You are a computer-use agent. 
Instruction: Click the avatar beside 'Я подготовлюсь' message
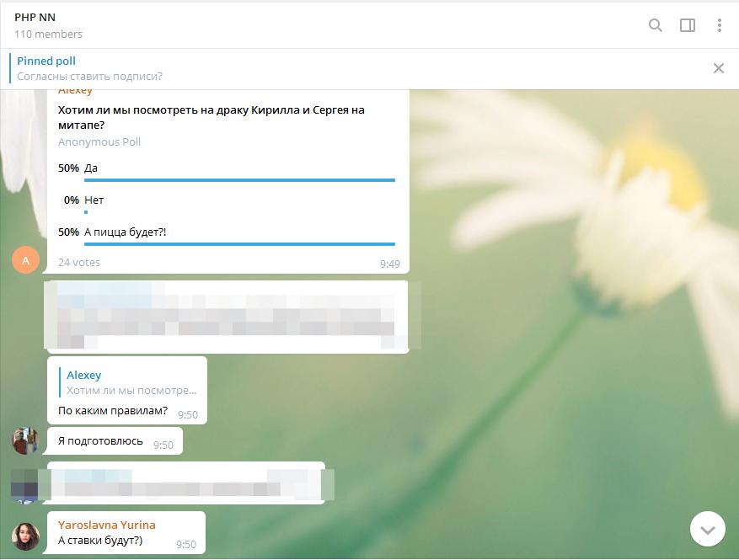tap(25, 440)
